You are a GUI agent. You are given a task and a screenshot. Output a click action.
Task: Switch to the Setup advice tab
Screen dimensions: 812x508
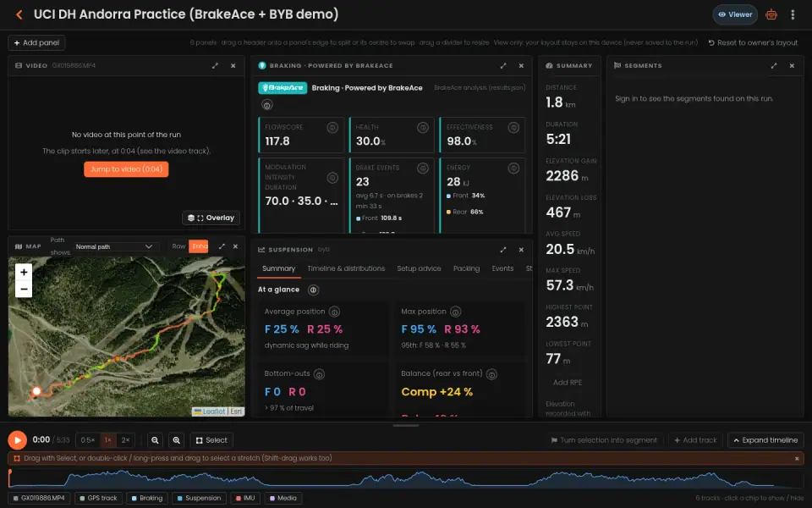pos(419,268)
